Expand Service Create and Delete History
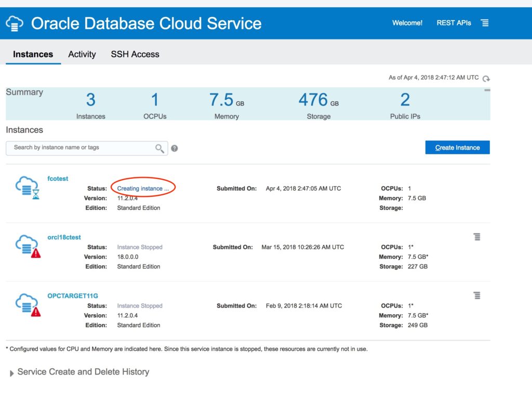The image size is (532, 413). (12, 373)
